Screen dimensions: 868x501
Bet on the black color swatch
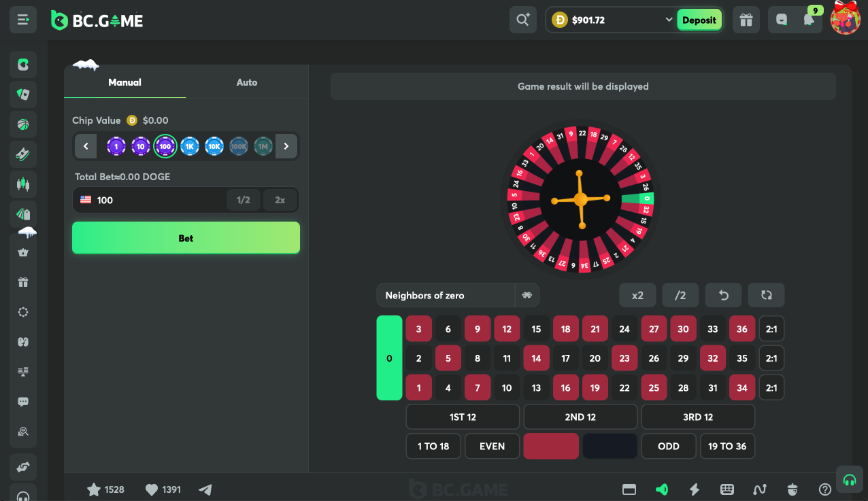pos(610,447)
